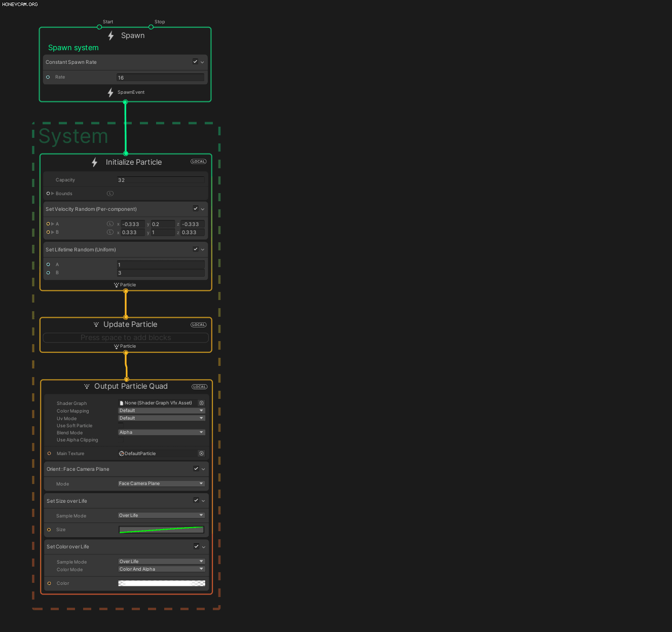
Task: Click the 'Spawn system' label
Action: (73, 48)
